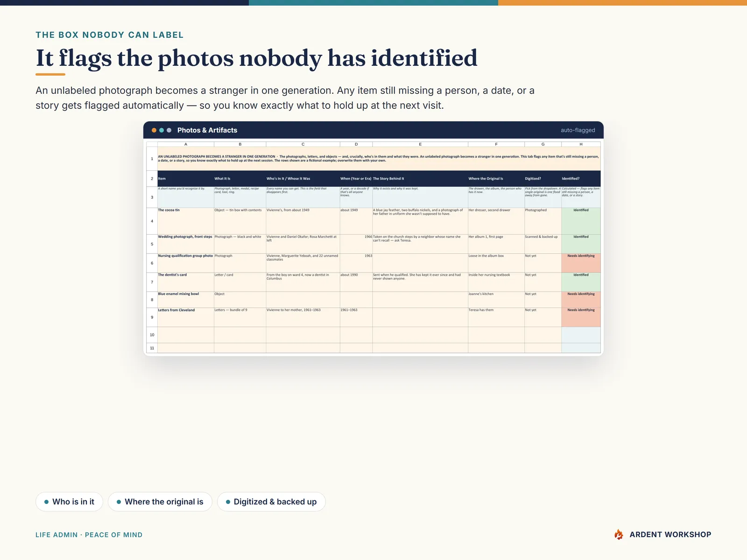The width and height of the screenshot is (747, 560).
Task: Select row 10 header number
Action: pos(152,335)
